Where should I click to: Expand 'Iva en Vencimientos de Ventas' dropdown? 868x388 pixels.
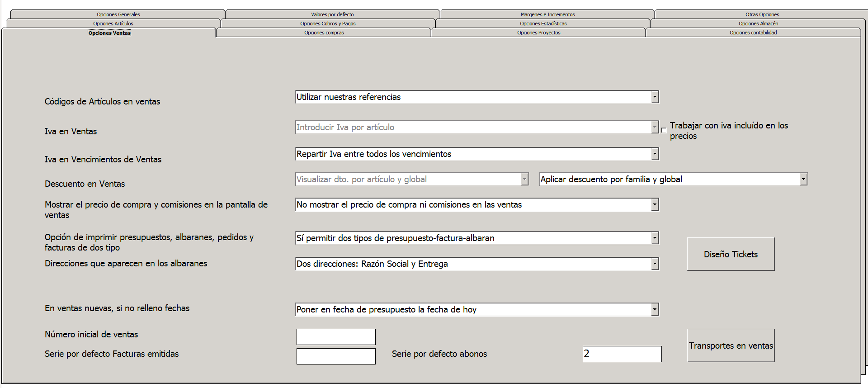655,154
